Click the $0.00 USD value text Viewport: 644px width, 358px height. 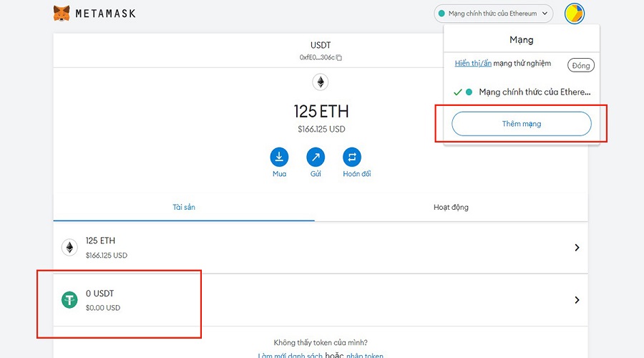tap(102, 308)
